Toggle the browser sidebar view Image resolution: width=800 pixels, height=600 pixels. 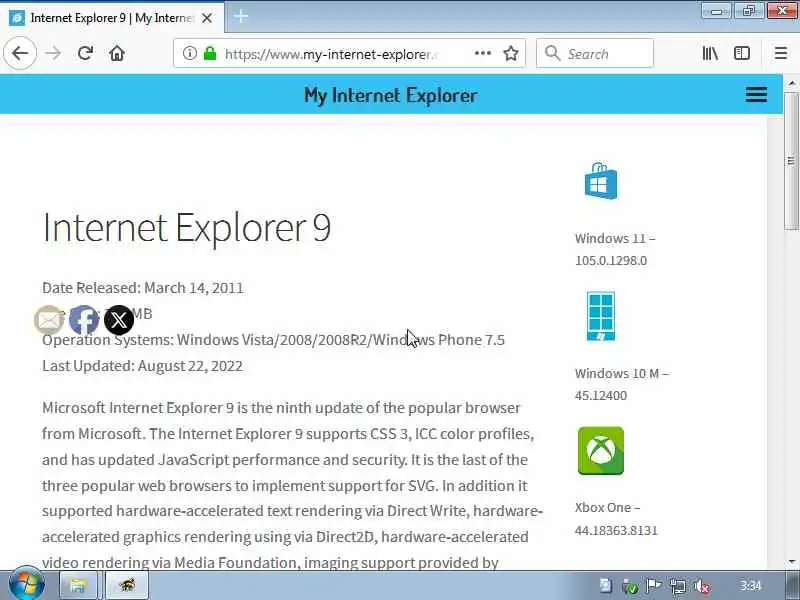[741, 53]
